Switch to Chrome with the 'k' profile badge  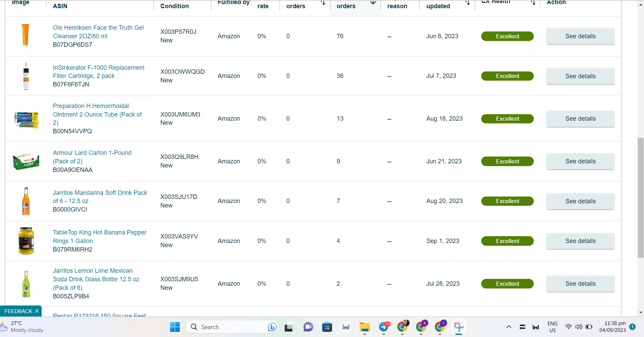pyautogui.click(x=422, y=327)
